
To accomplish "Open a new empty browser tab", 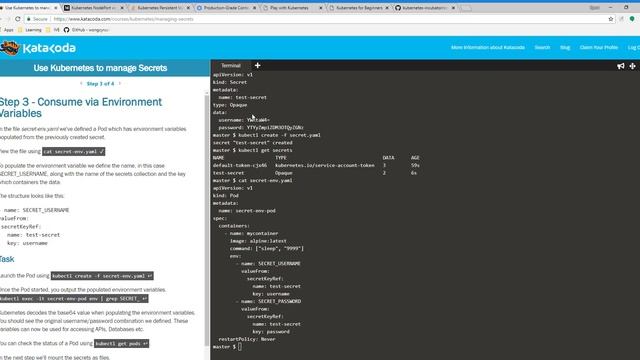I will (466, 8).
